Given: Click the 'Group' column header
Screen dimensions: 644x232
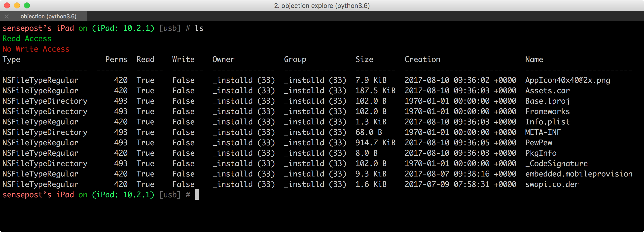Looking at the screenshot, I should coord(295,59).
